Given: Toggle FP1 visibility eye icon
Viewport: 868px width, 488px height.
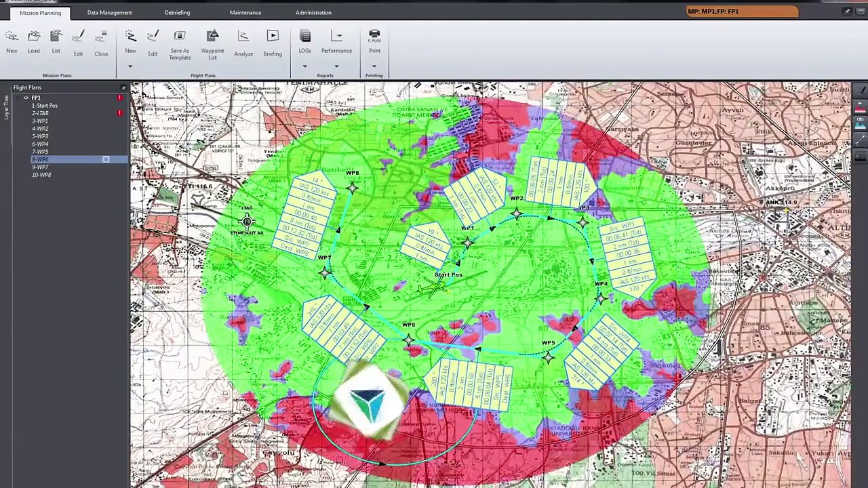Looking at the screenshot, I should [x=26, y=98].
